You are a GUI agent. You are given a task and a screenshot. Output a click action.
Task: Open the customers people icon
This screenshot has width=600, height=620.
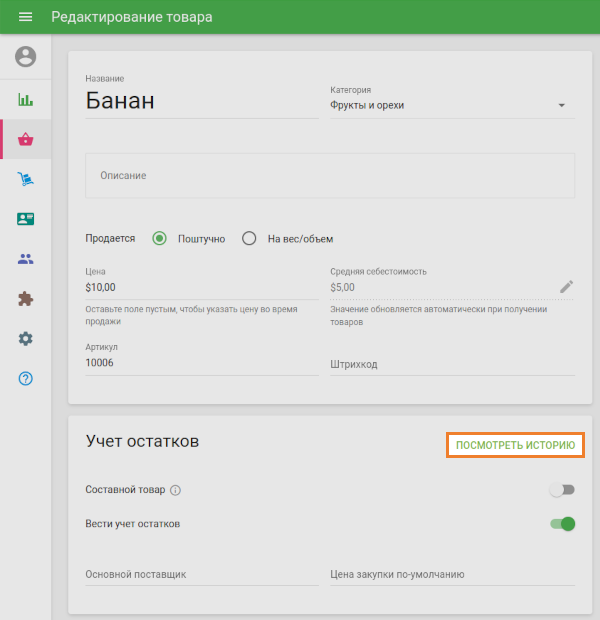[26, 259]
